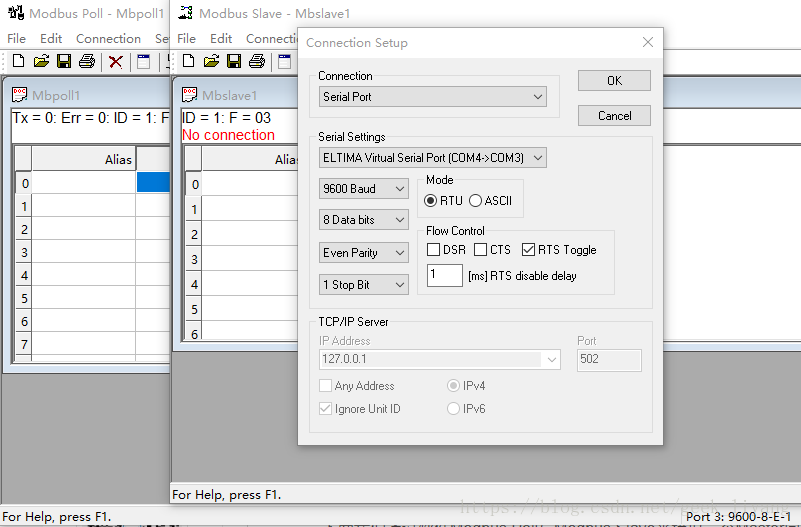Open File menu in Modbus Poll
Screen dimensions: 801x527
coord(16,38)
